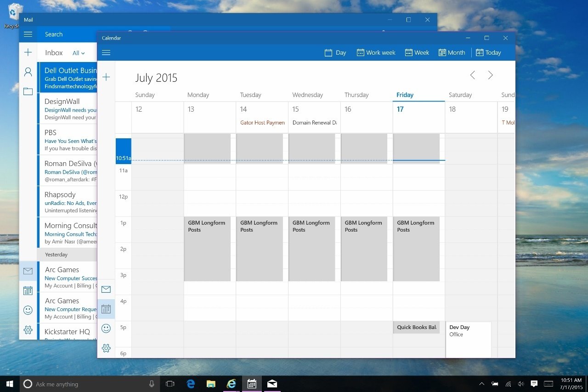The width and height of the screenshot is (588, 392).
Task: Switch to Month view
Action: 452,52
